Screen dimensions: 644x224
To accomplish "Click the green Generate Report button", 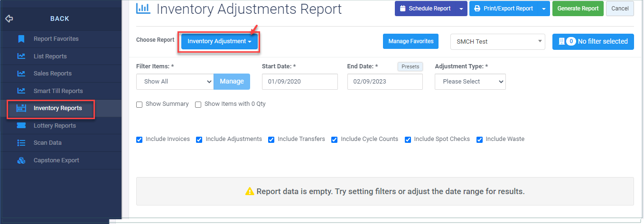I will [578, 9].
